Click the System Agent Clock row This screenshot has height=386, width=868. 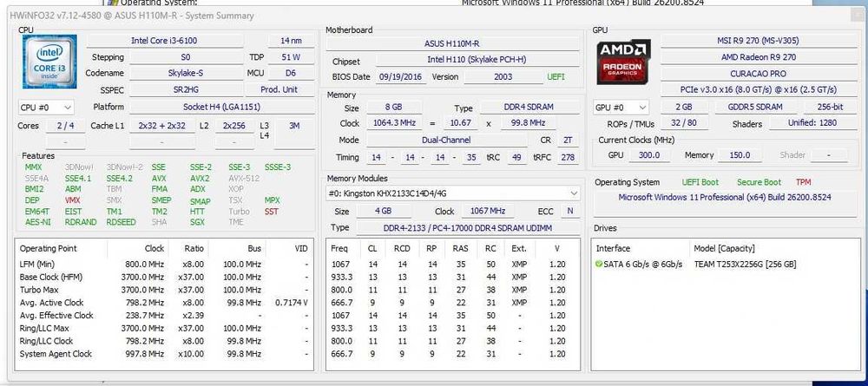(x=164, y=354)
